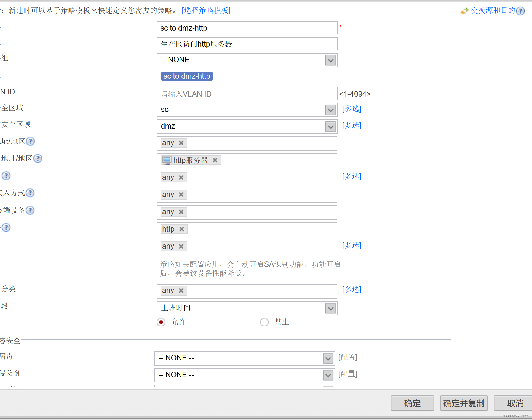Click help icon beside 接入方式 label

click(x=30, y=193)
